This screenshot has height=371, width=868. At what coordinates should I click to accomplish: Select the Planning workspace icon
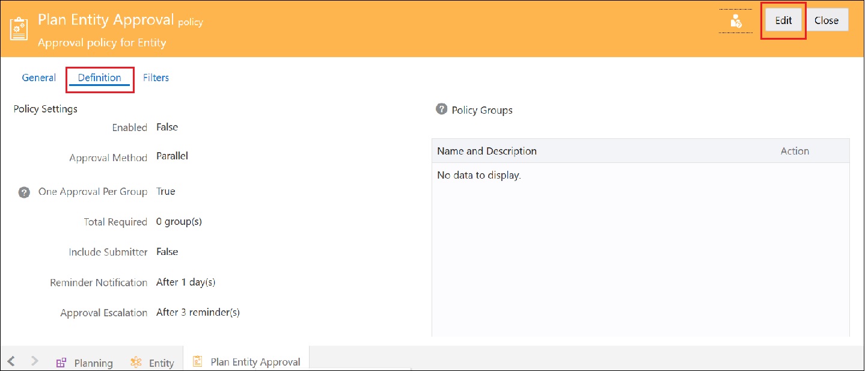pos(61,361)
